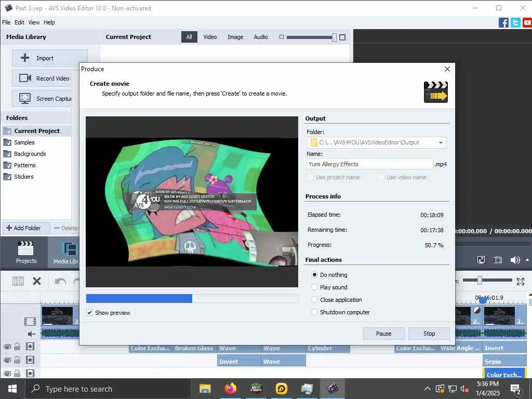Screen dimensions: 532x399
Task: Open the Help menu
Action: [49, 22]
